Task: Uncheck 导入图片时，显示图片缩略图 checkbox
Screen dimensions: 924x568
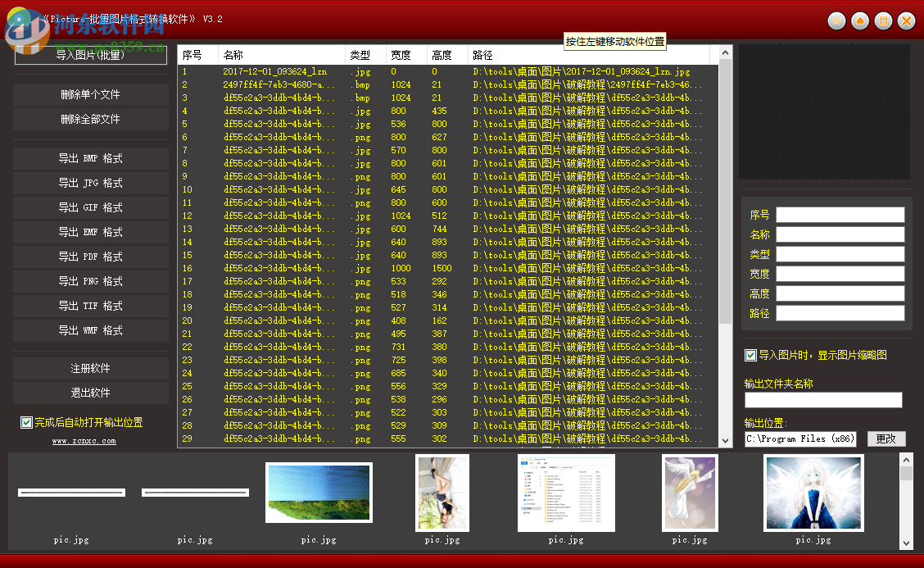Action: pyautogui.click(x=750, y=355)
